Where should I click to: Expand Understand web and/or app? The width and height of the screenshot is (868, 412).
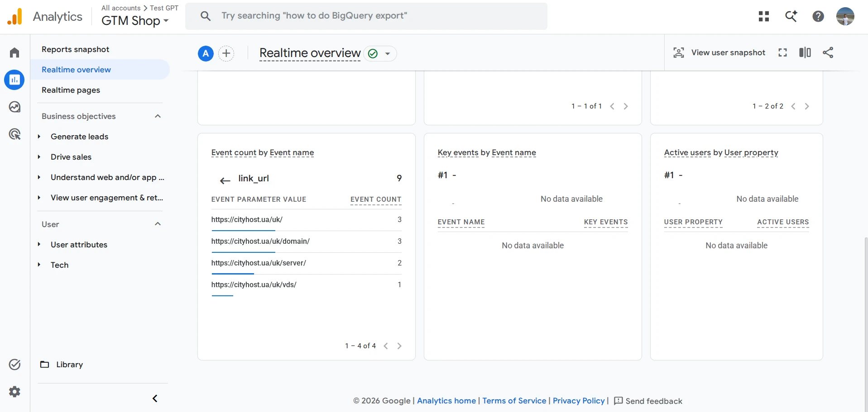click(39, 177)
